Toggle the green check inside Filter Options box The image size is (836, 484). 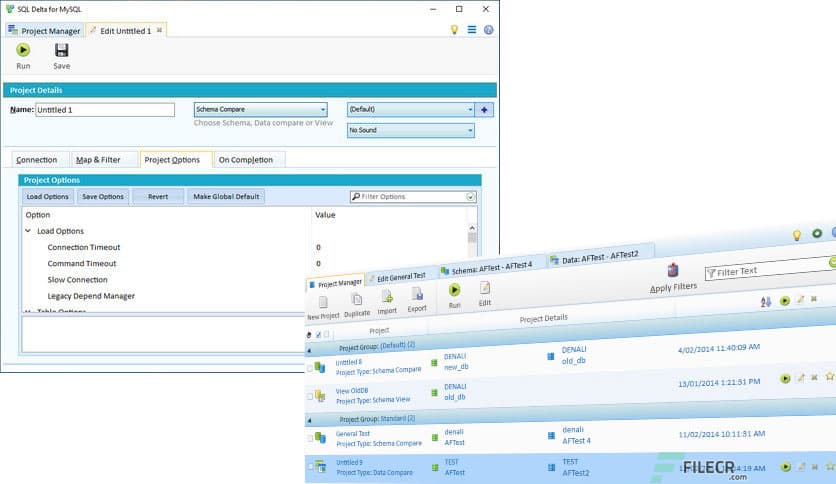coord(470,197)
